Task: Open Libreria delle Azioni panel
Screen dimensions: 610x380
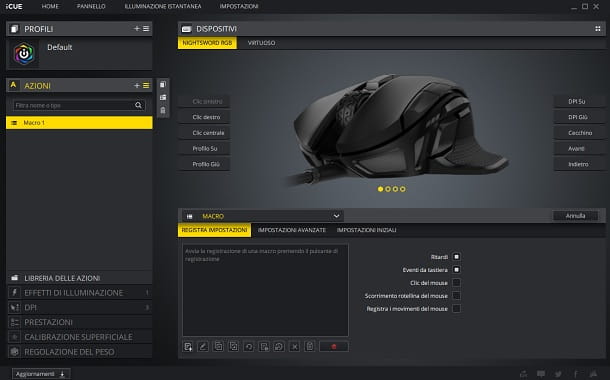Action: [x=79, y=278]
